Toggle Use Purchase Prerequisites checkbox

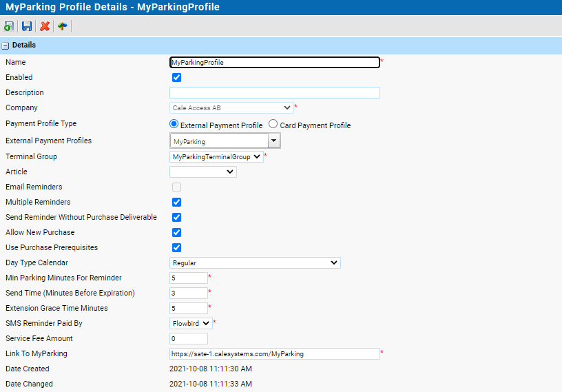pos(177,247)
